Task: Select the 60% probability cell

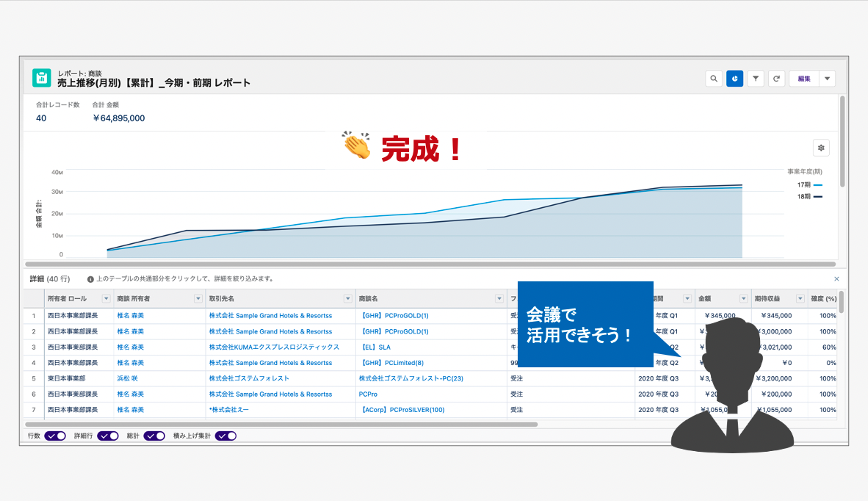Action: [x=828, y=347]
